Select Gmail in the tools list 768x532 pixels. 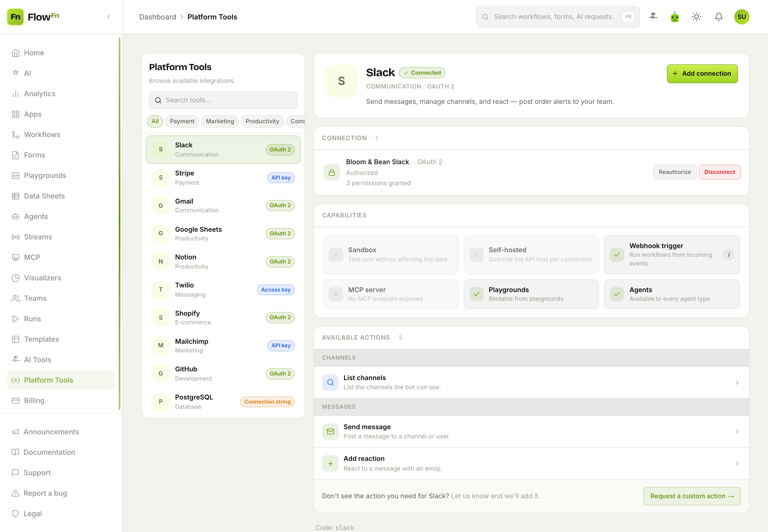(x=223, y=206)
